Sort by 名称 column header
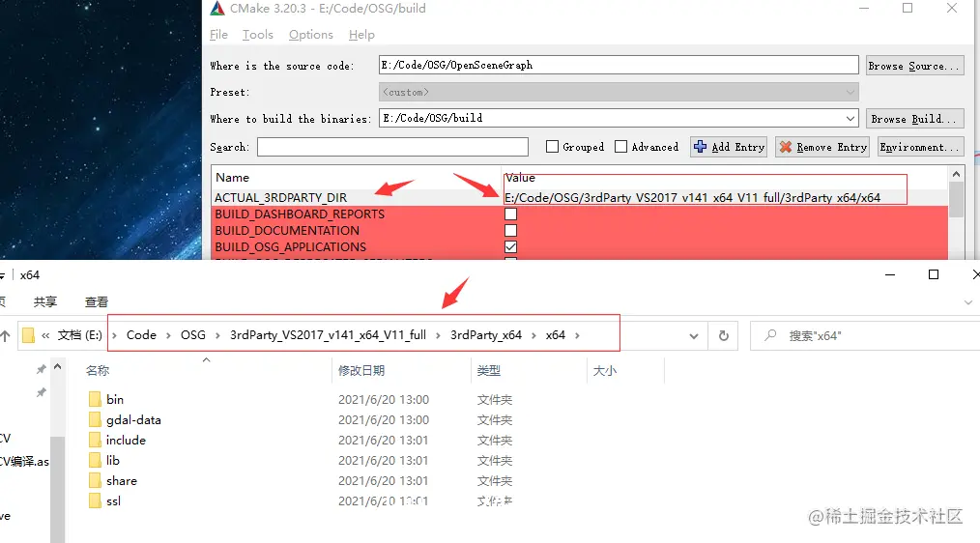This screenshot has width=980, height=543. coord(98,371)
